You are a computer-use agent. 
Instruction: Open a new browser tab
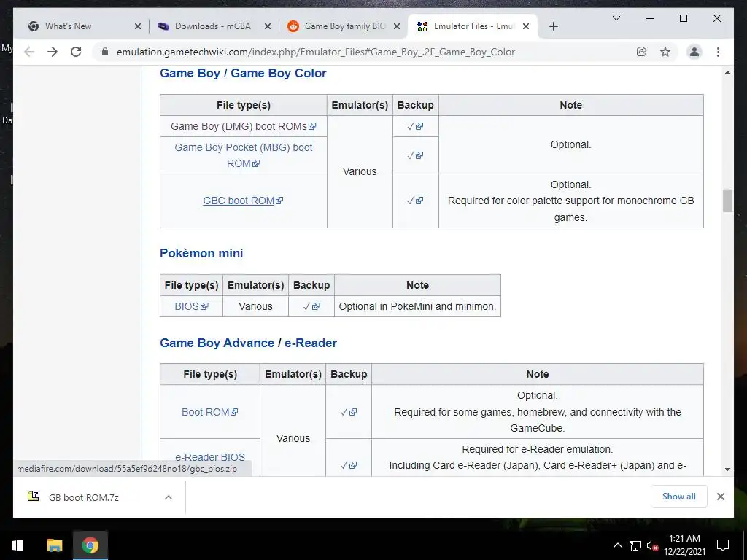coord(553,26)
